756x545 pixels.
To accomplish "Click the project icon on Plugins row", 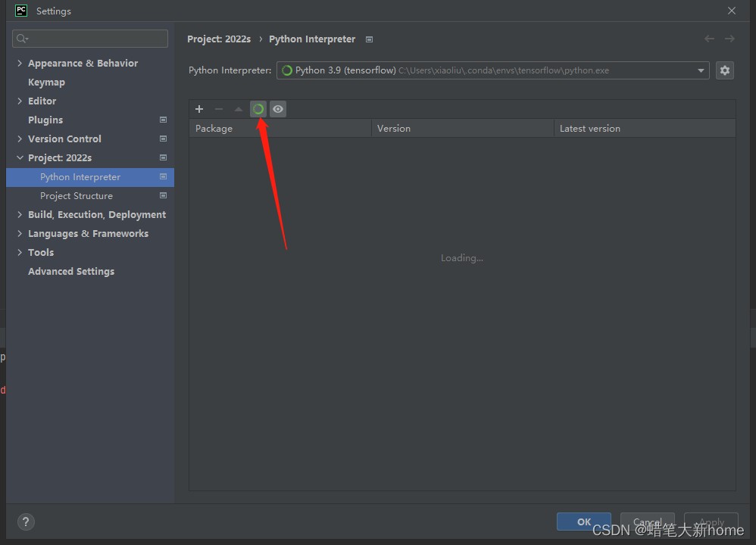I will tap(163, 120).
